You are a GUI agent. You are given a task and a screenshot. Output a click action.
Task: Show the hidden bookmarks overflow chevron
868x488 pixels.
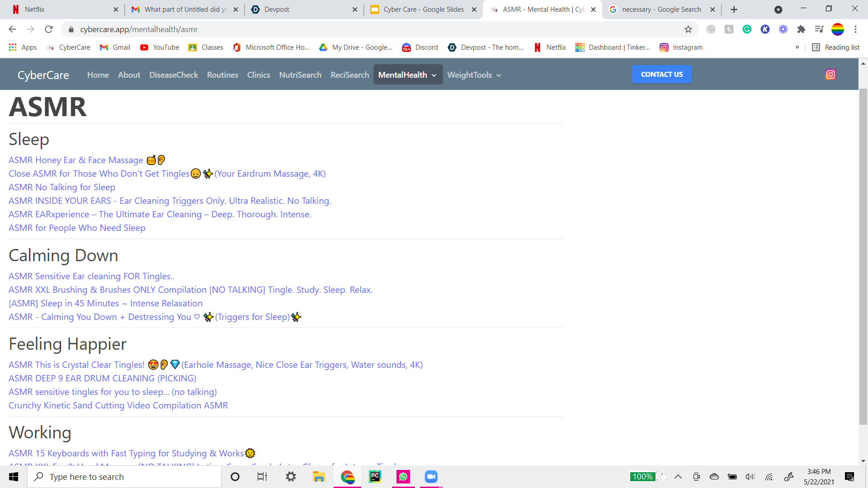797,47
